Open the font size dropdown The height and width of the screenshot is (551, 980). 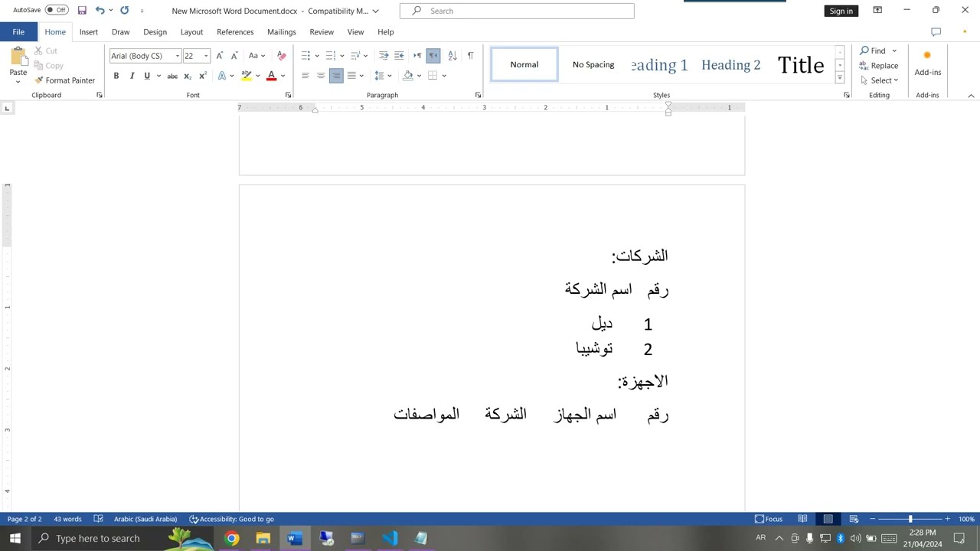[206, 56]
